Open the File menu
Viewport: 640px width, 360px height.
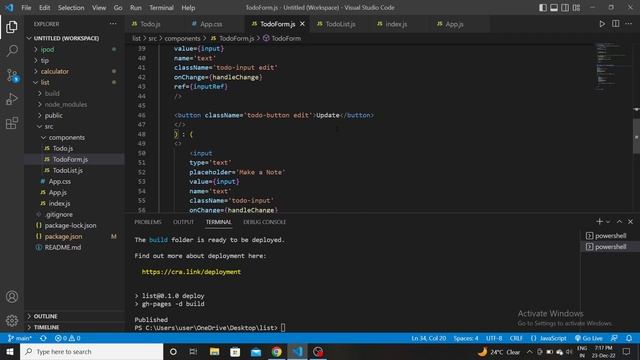(26, 8)
